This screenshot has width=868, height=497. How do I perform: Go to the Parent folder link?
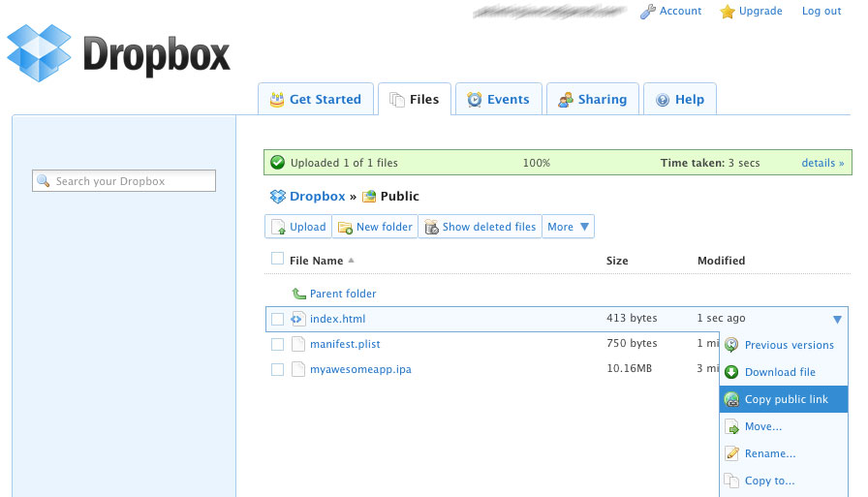[x=343, y=294]
